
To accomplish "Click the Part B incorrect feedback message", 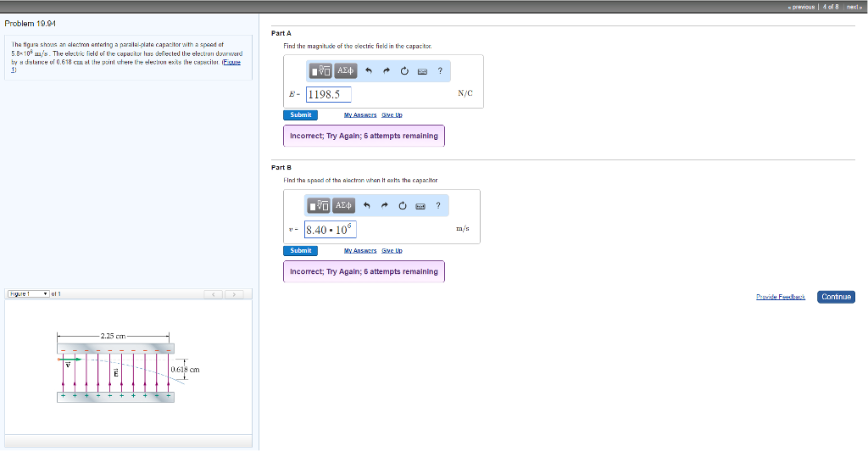I will pos(364,271).
